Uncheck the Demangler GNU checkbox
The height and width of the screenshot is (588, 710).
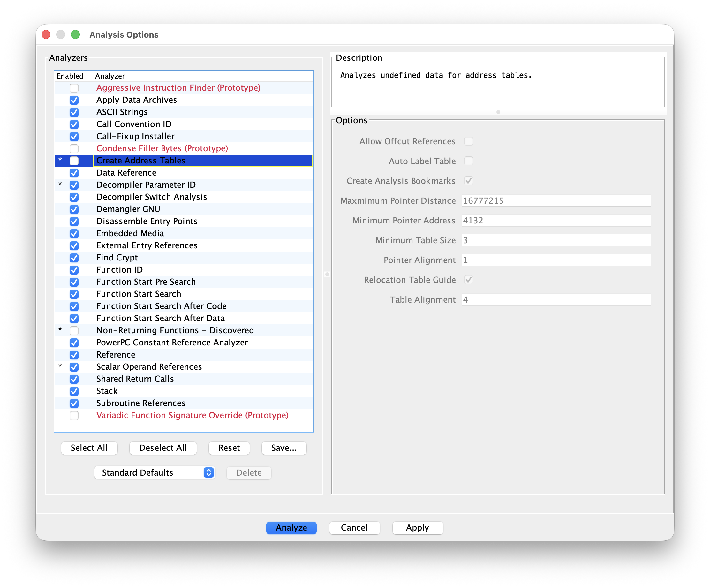coord(74,209)
